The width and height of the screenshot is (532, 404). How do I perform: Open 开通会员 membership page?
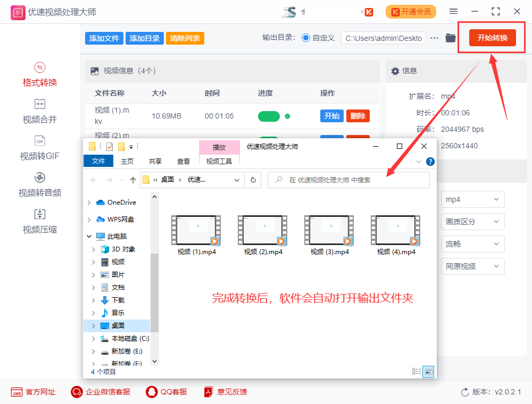pyautogui.click(x=411, y=11)
